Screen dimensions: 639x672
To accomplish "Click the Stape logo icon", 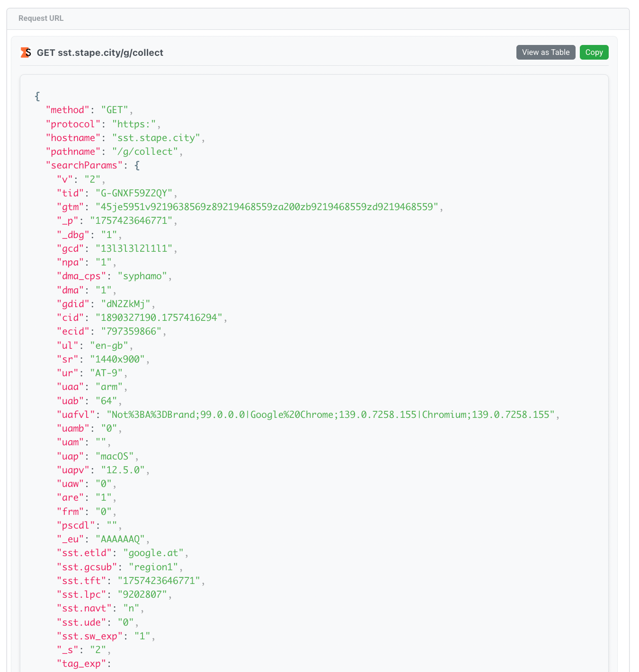I will 26,53.
